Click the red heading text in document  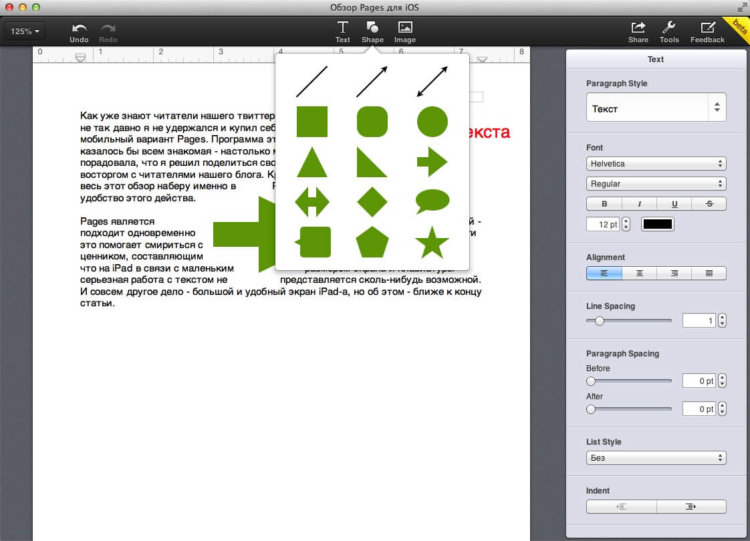tap(490, 132)
